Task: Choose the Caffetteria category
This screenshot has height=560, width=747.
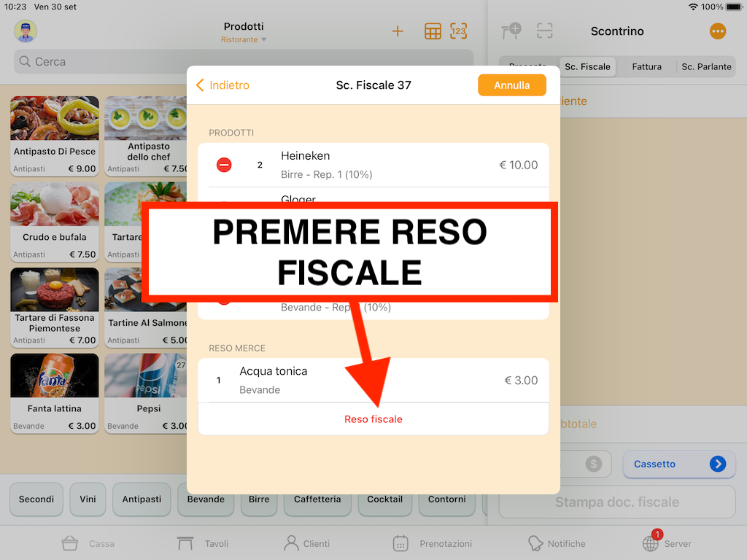Action: point(317,499)
